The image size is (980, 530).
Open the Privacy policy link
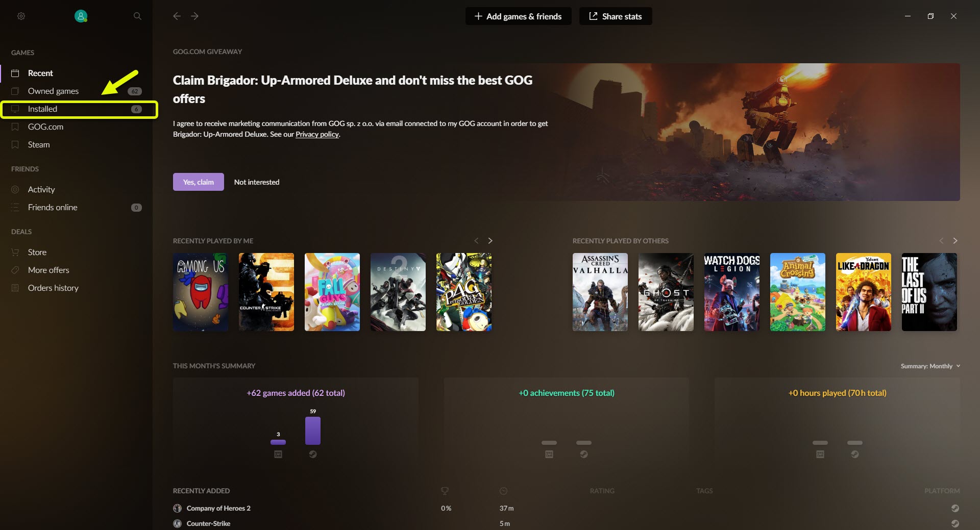tap(317, 134)
